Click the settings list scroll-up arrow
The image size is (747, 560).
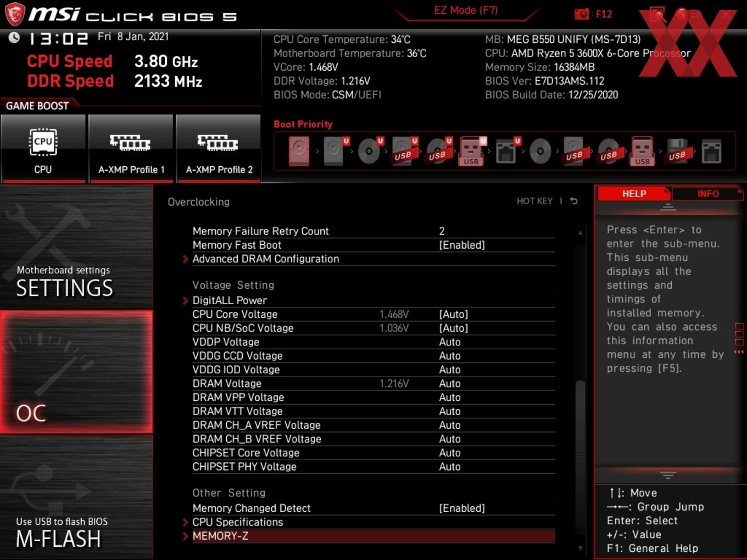pos(580,232)
